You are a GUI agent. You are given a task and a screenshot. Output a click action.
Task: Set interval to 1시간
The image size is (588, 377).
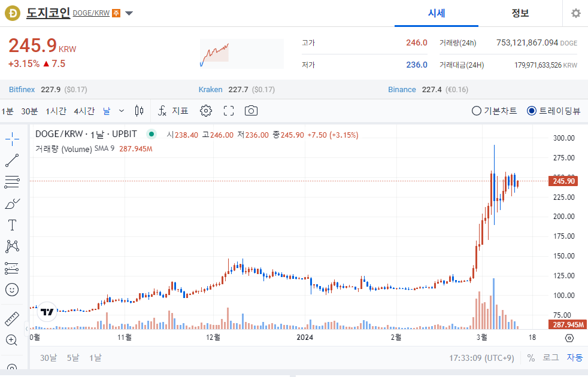(56, 111)
